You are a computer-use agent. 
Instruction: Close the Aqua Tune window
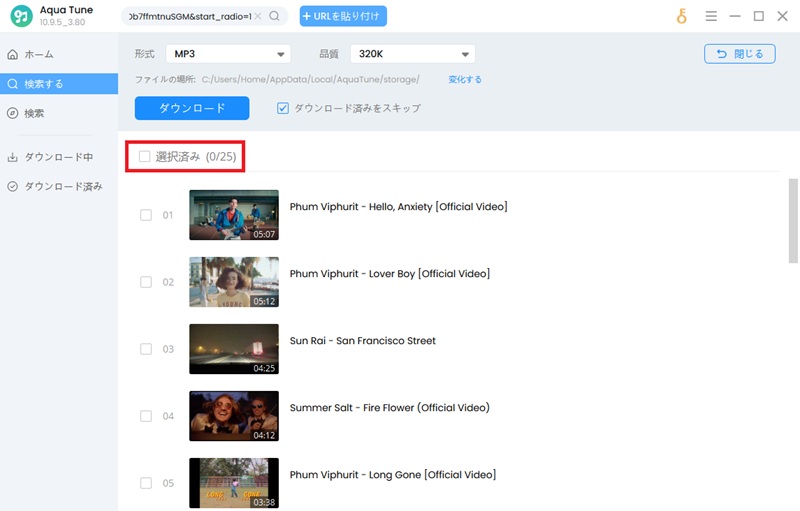[783, 16]
